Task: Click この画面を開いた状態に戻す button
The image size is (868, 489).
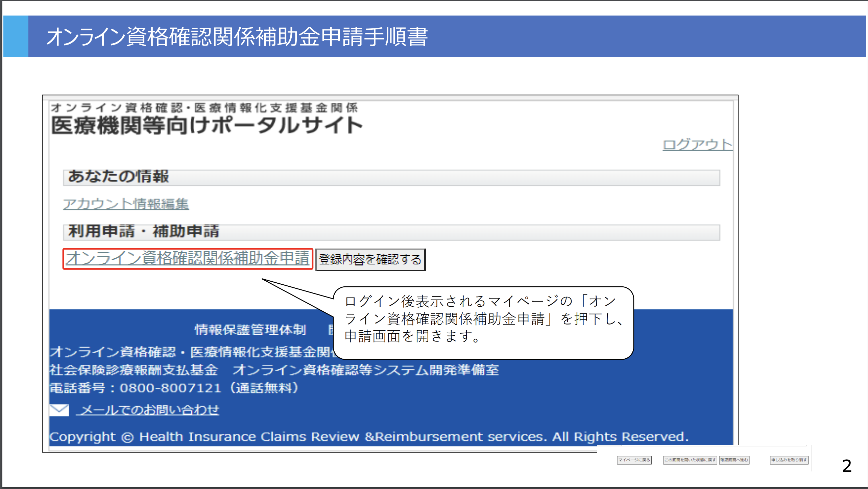Action: point(690,460)
